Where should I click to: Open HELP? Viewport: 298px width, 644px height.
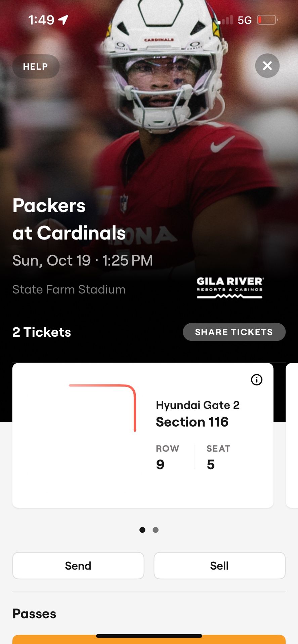(36, 66)
